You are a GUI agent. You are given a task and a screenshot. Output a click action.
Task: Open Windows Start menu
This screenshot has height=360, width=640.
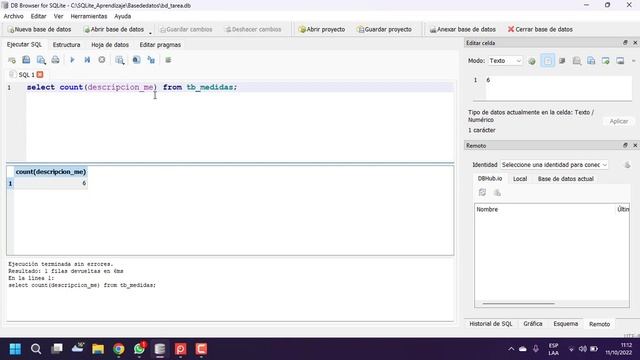(15, 349)
